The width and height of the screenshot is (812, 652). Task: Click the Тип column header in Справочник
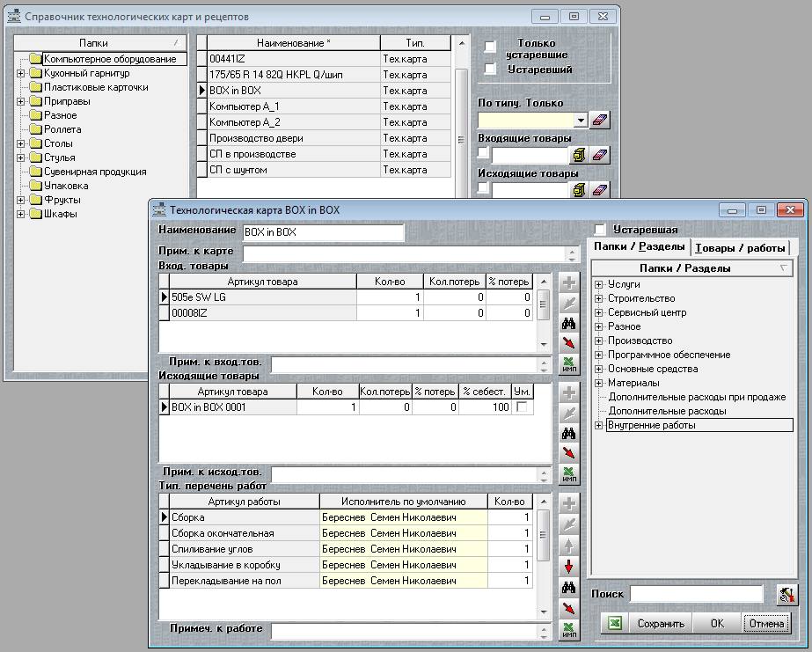(x=415, y=43)
